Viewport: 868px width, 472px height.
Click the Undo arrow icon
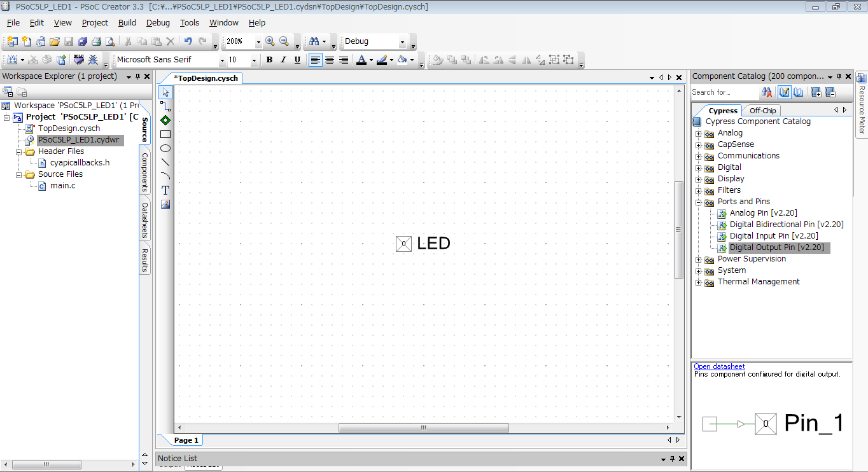click(x=188, y=41)
